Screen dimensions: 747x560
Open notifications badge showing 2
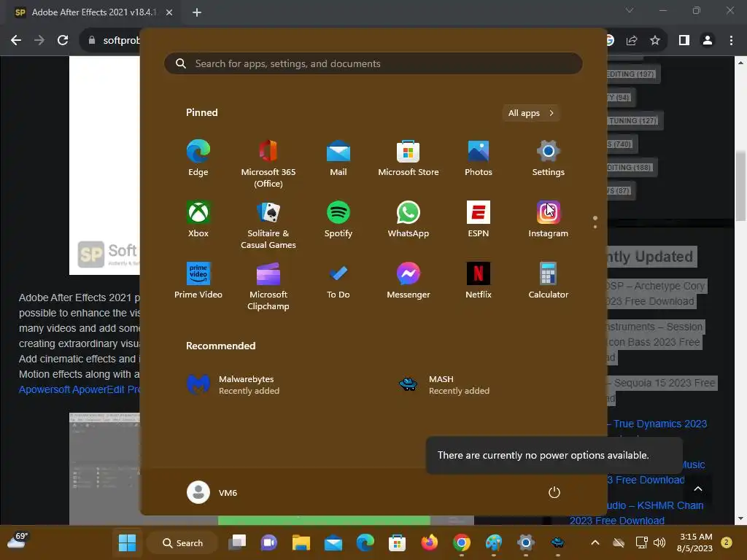727,542
